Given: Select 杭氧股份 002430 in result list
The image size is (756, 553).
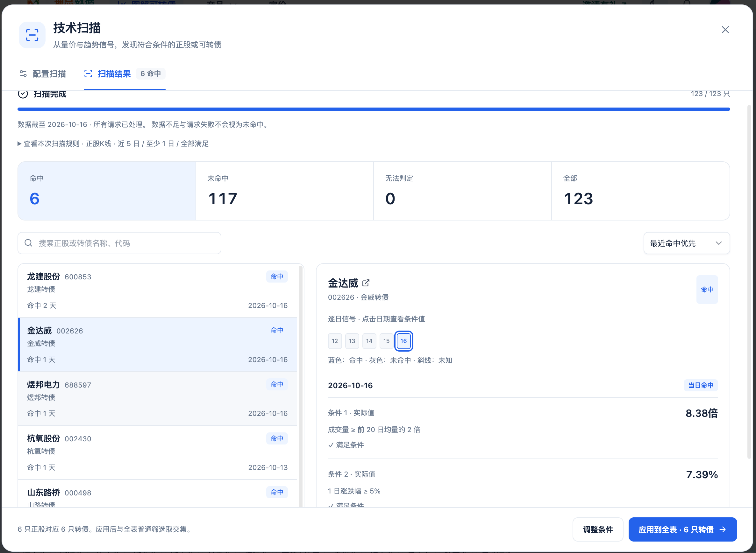Looking at the screenshot, I should [157, 452].
